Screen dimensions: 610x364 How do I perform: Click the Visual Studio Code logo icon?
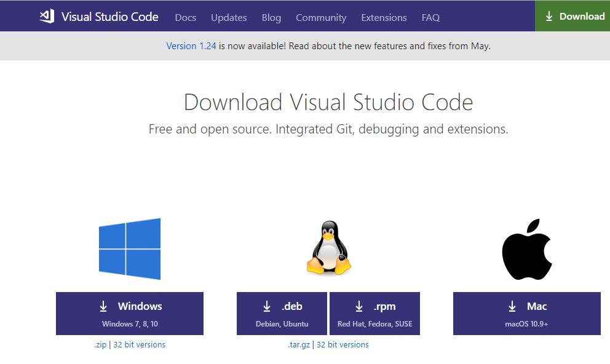47,17
